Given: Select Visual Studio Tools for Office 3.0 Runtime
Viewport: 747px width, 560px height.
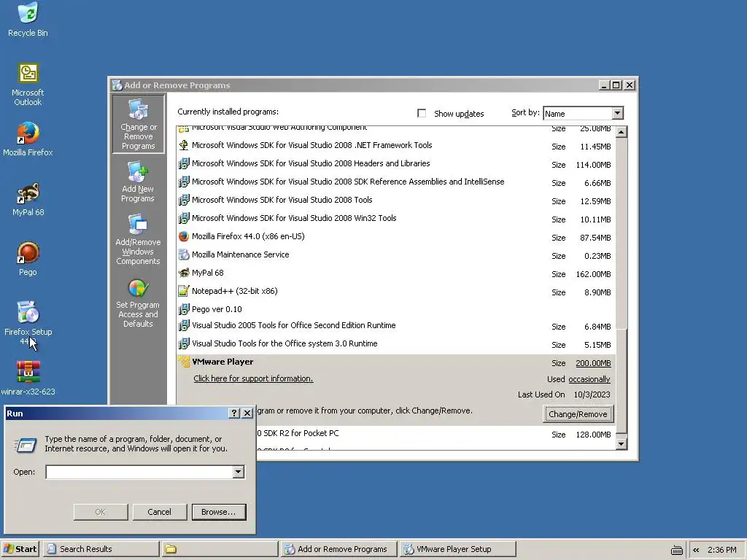Looking at the screenshot, I should coord(396,344).
